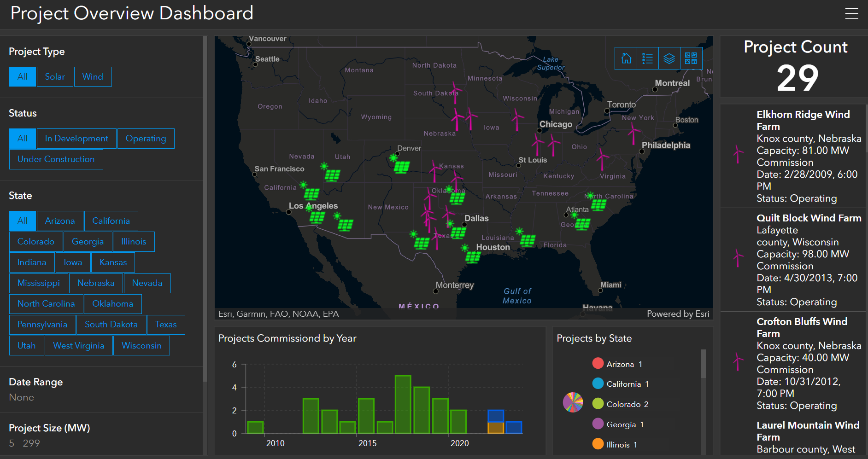Filter by the Texas state button
The height and width of the screenshot is (459, 868).
166,325
